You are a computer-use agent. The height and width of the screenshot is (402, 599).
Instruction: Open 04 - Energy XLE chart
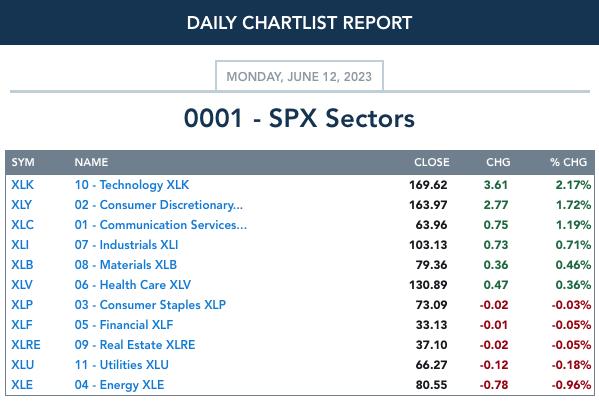coord(119,385)
